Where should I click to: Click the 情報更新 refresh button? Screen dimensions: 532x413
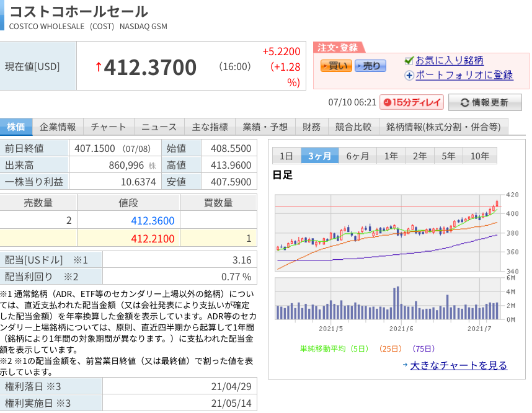click(485, 102)
